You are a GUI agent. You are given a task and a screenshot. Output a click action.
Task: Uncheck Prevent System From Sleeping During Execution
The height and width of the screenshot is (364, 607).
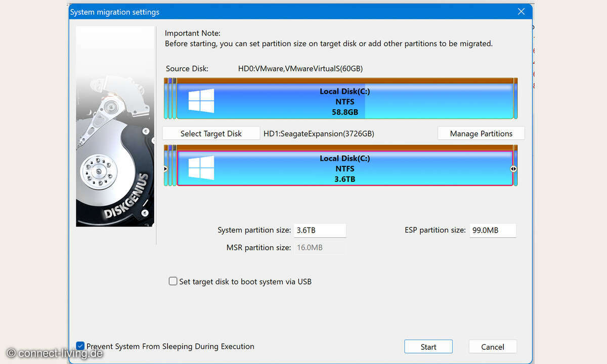(80, 346)
